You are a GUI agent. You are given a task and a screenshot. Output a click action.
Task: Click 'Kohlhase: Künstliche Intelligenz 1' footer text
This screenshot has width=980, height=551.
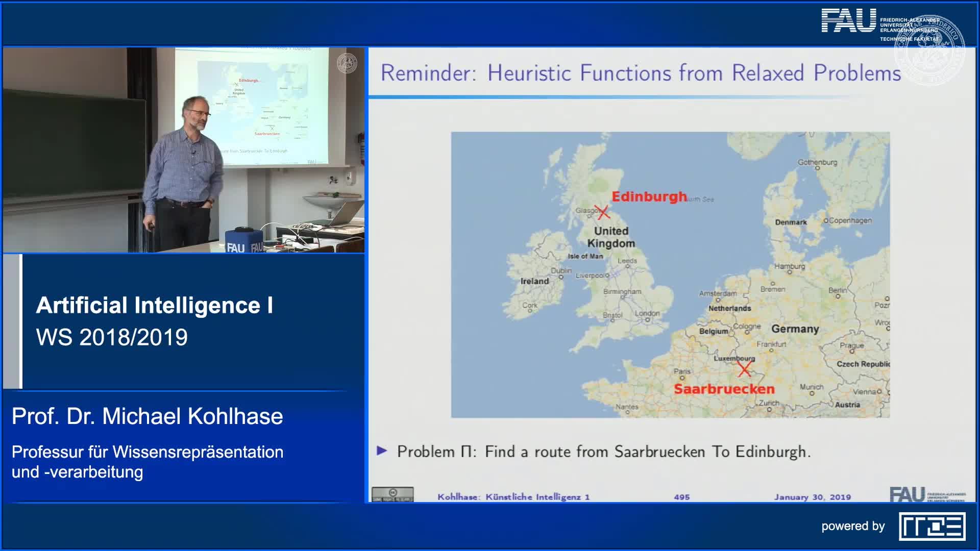(513, 497)
